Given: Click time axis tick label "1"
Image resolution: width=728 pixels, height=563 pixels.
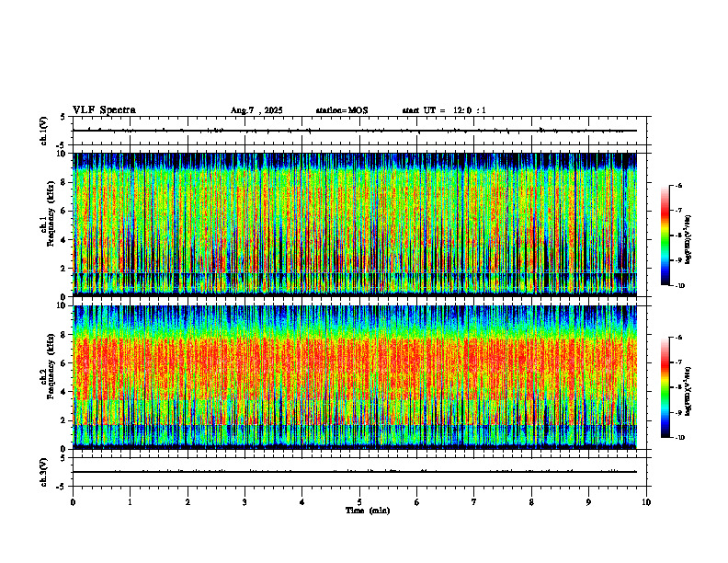Looking at the screenshot, I should [130, 502].
